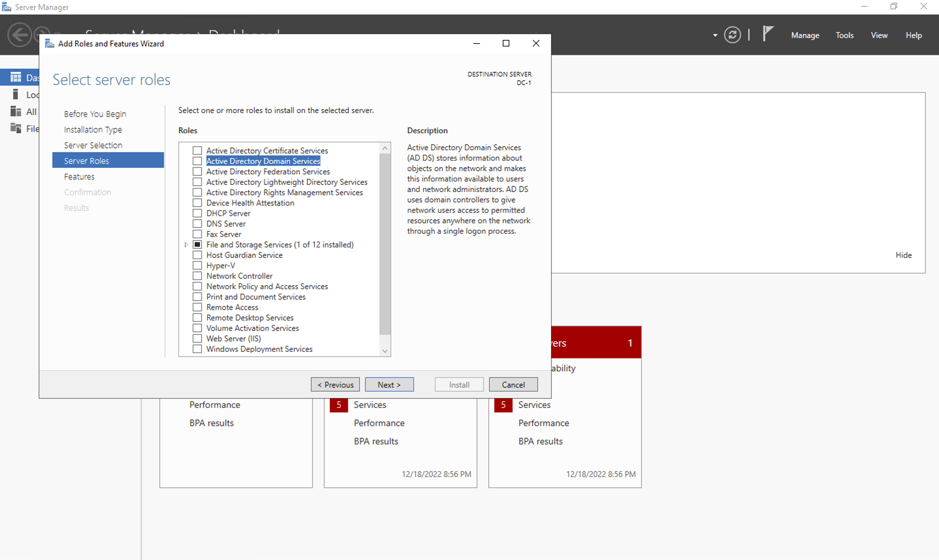Click the refresh dashboard icon
Image resolution: width=939 pixels, height=560 pixels.
(x=732, y=35)
